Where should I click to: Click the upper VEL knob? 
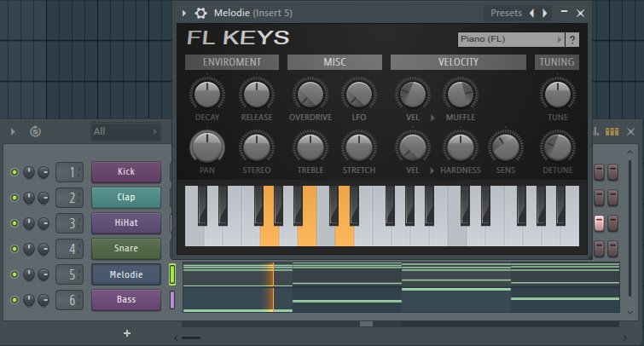click(x=413, y=94)
